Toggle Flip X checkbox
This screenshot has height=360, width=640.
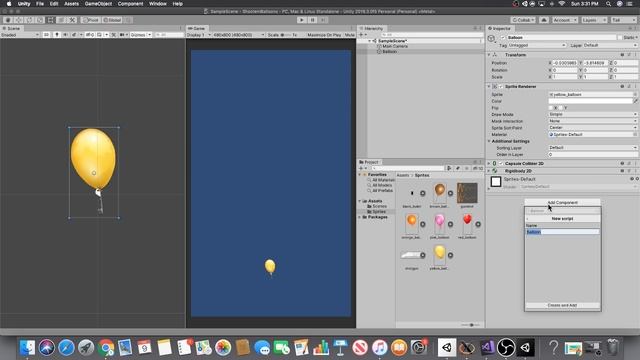551,108
